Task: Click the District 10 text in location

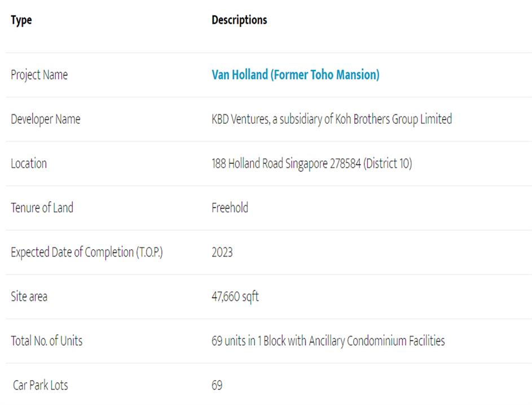Action: pyautogui.click(x=388, y=163)
